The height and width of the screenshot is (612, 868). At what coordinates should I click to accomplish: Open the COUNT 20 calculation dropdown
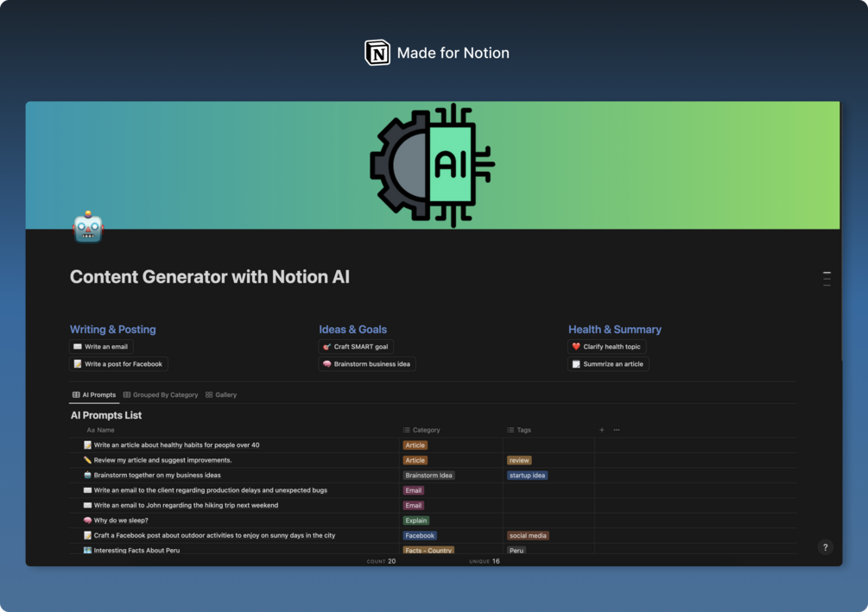(x=382, y=561)
